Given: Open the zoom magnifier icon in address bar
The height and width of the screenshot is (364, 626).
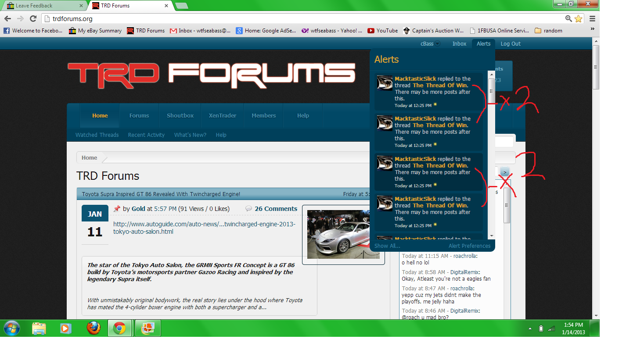Looking at the screenshot, I should click(568, 18).
